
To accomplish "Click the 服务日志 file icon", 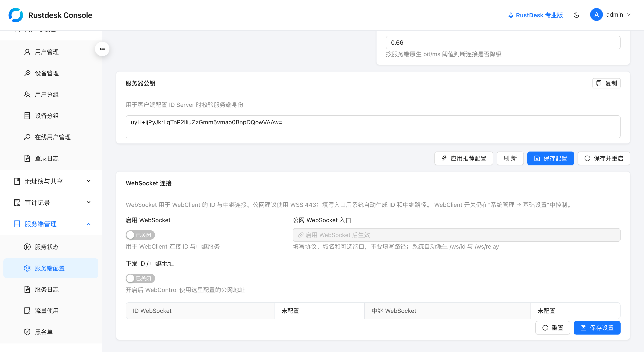I will pyautogui.click(x=27, y=289).
